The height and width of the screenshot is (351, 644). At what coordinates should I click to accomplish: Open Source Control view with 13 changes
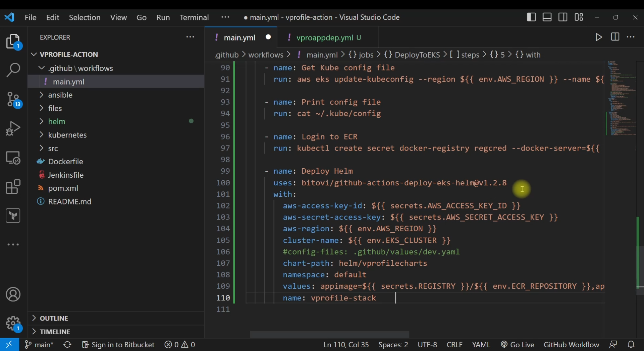pos(13,100)
